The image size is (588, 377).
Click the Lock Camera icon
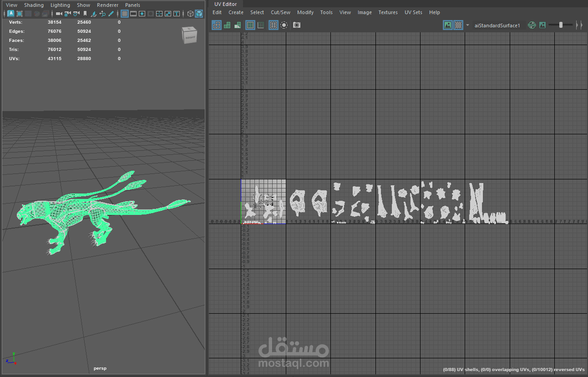[x=68, y=14]
